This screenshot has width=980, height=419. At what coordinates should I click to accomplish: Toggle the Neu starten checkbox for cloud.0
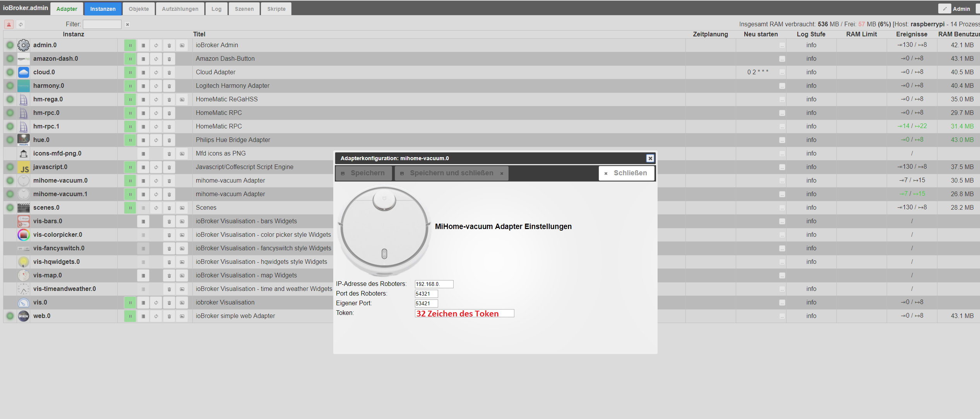pos(782,72)
